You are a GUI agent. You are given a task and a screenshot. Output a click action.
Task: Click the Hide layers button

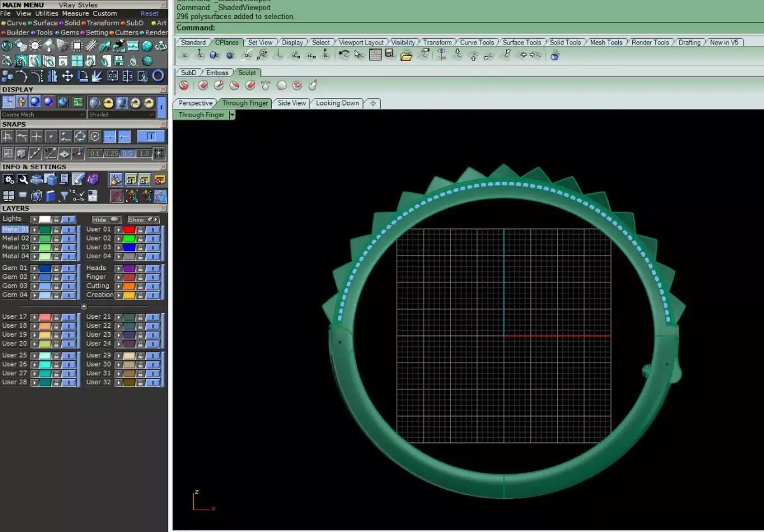[x=107, y=220]
